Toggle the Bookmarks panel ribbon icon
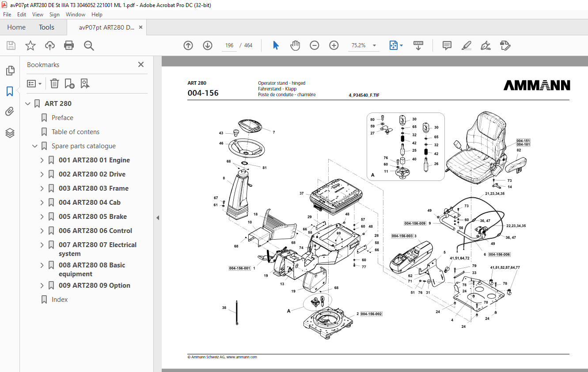The image size is (588, 372). coord(10,91)
